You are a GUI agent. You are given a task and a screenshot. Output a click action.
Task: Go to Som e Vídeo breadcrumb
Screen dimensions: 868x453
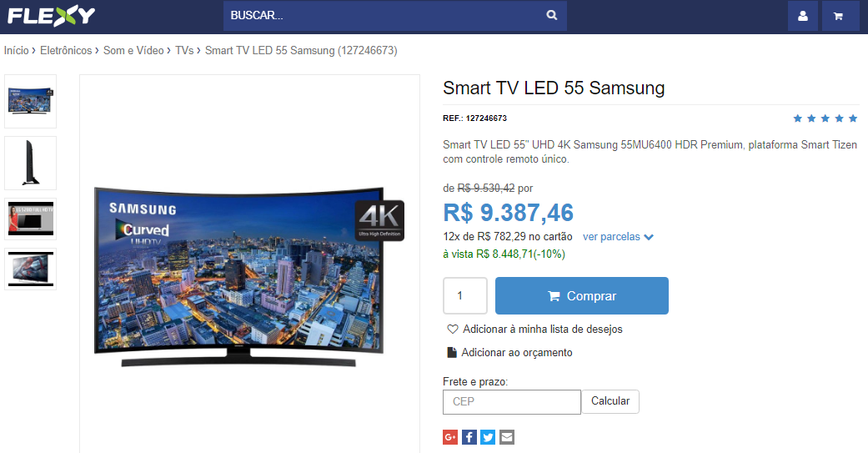pos(133,50)
